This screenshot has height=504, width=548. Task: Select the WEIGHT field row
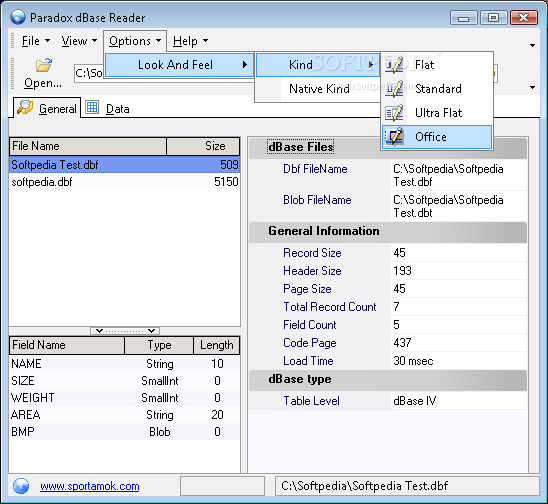tap(125, 398)
